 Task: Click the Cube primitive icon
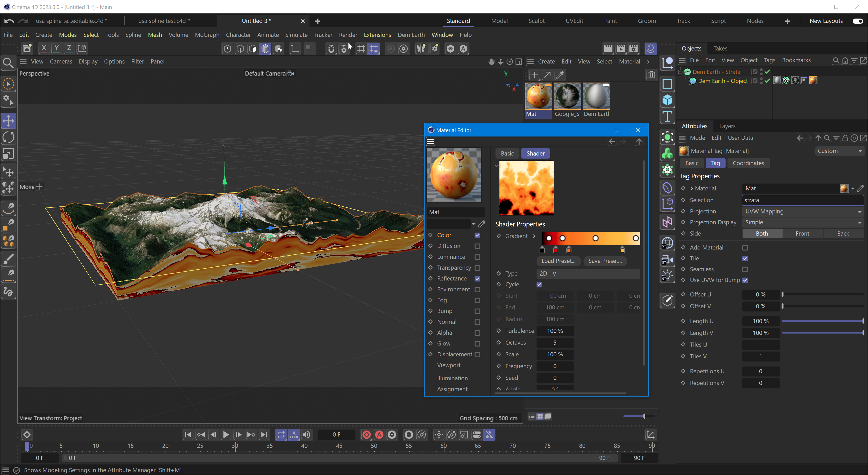[x=667, y=100]
